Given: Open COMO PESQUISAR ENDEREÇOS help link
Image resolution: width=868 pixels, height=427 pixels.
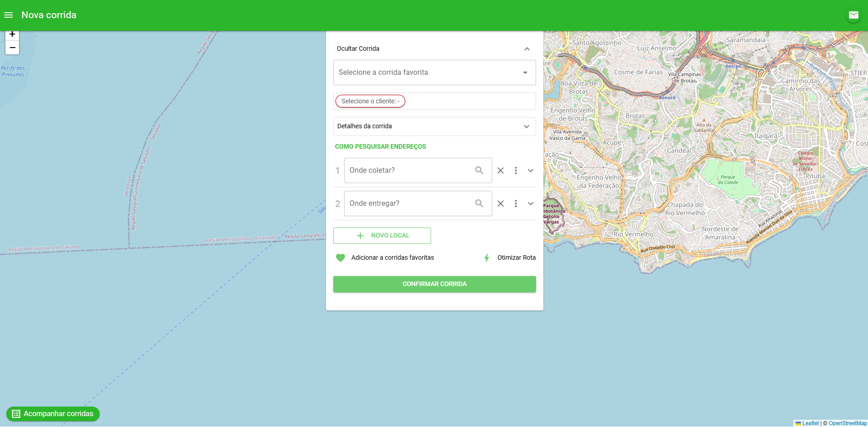Looking at the screenshot, I should point(380,146).
